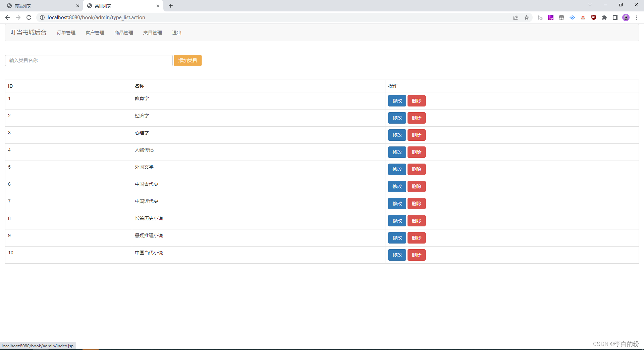This screenshot has width=644, height=350.
Task: Open a new browser tab
Action: (x=171, y=6)
